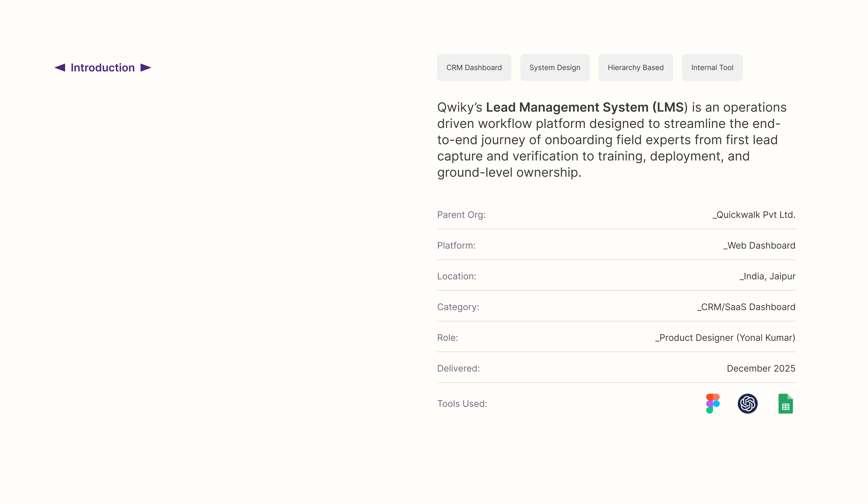Select the CRM Dashboard tag
The image size is (868, 504).
[x=474, y=68]
